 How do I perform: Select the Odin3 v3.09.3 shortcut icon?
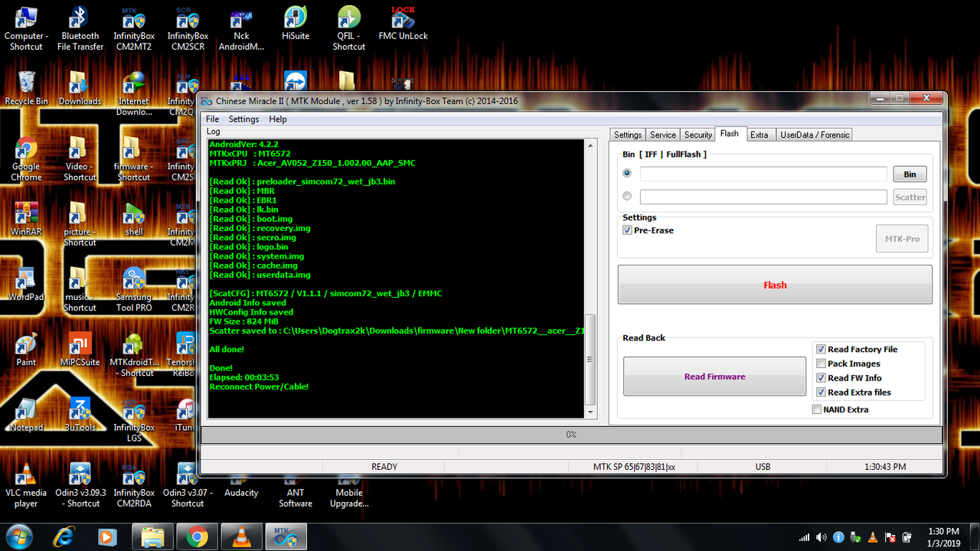[x=80, y=486]
